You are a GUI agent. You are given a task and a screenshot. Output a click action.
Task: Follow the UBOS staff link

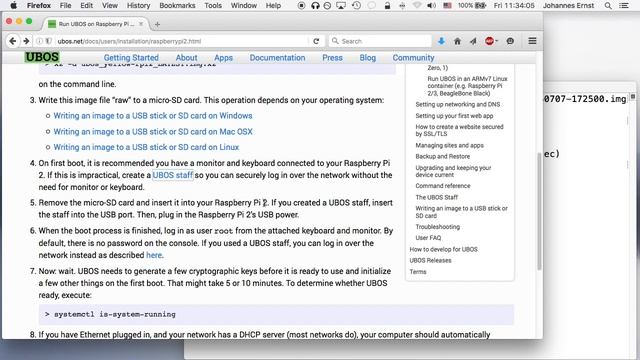(x=173, y=175)
